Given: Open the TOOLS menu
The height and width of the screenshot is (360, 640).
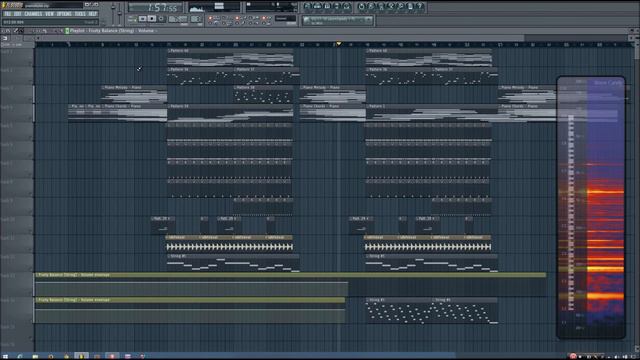Looking at the screenshot, I should coord(80,14).
